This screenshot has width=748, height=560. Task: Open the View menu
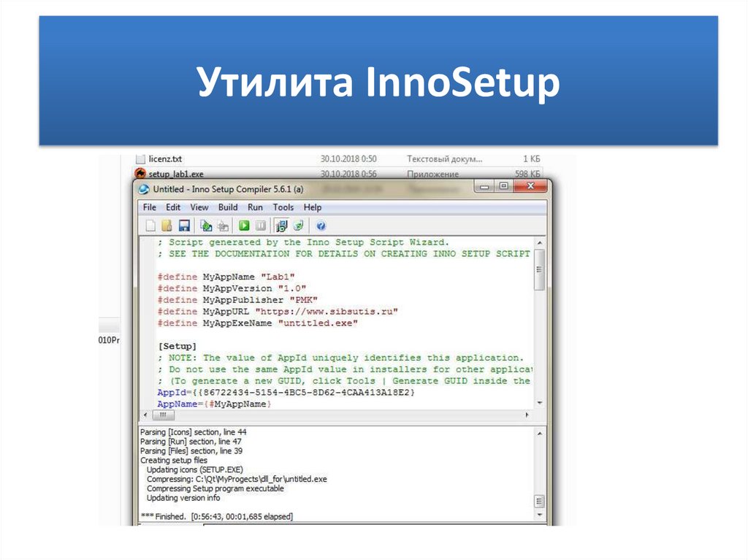click(199, 207)
